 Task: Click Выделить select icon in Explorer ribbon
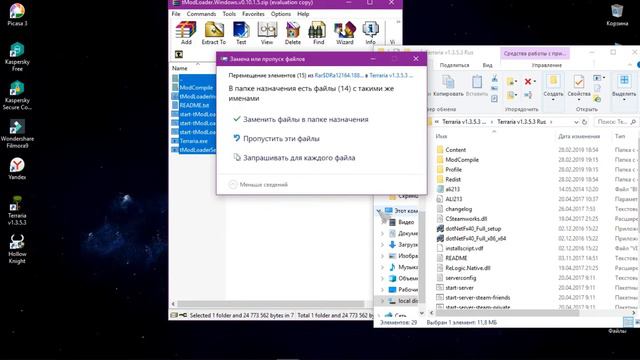[x=624, y=87]
